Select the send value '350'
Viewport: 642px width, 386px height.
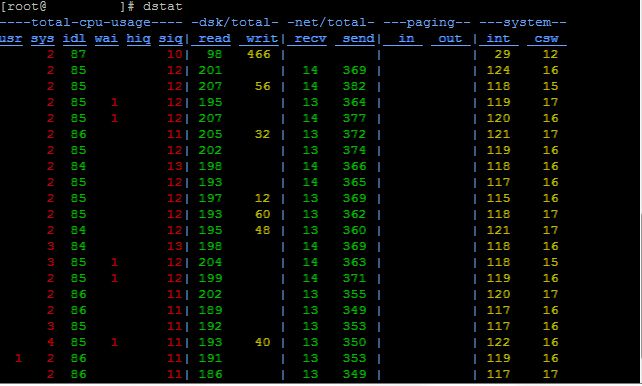[355, 342]
